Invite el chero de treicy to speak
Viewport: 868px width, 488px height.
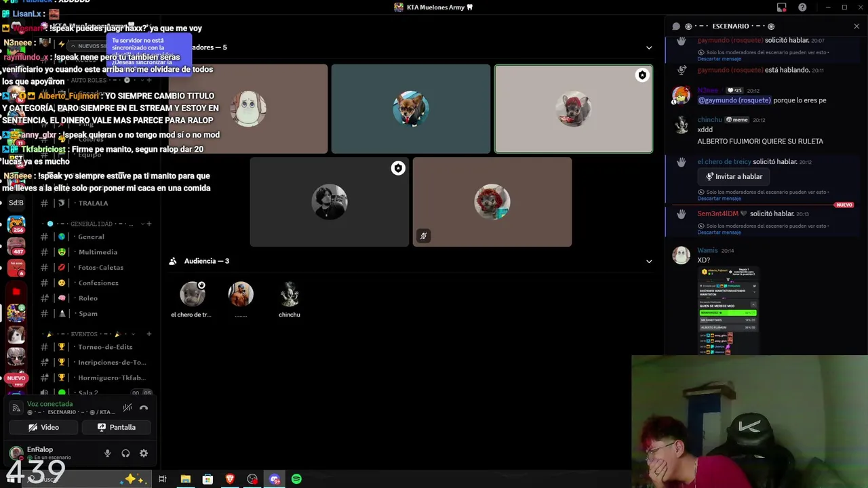point(734,176)
